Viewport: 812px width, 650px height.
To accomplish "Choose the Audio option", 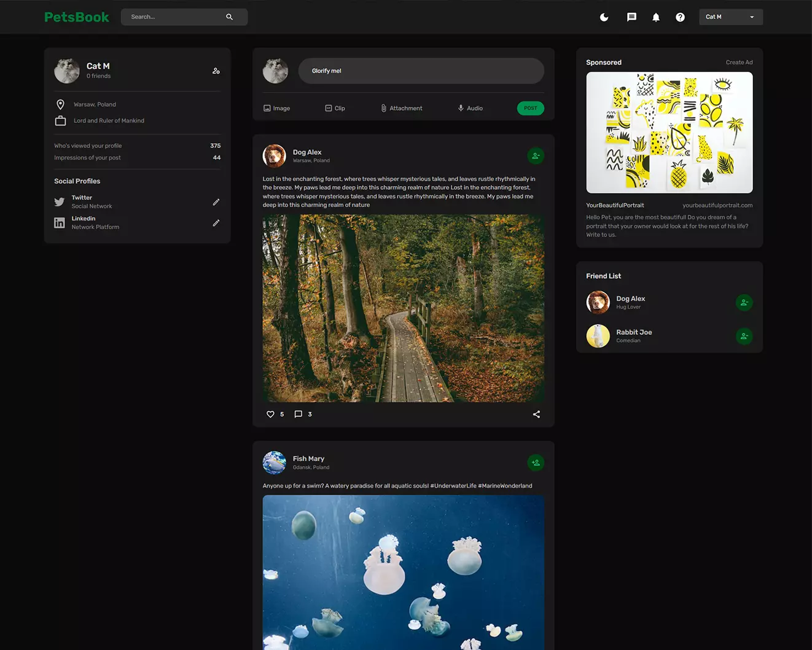I will point(470,108).
